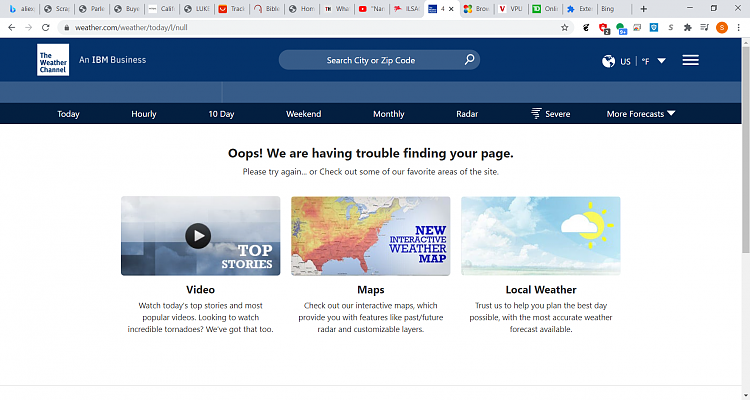Click 'An IBM Business' text
The image size is (750, 400).
point(112,60)
